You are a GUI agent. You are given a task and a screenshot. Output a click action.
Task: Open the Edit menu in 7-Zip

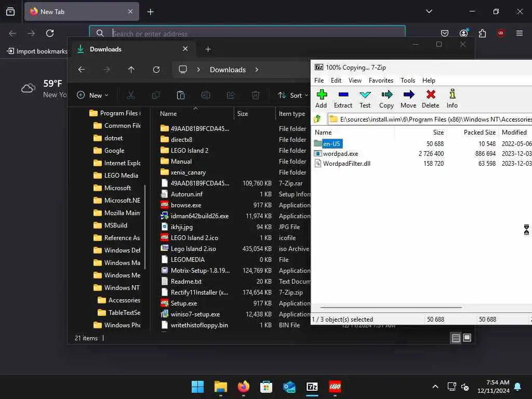tap(336, 81)
